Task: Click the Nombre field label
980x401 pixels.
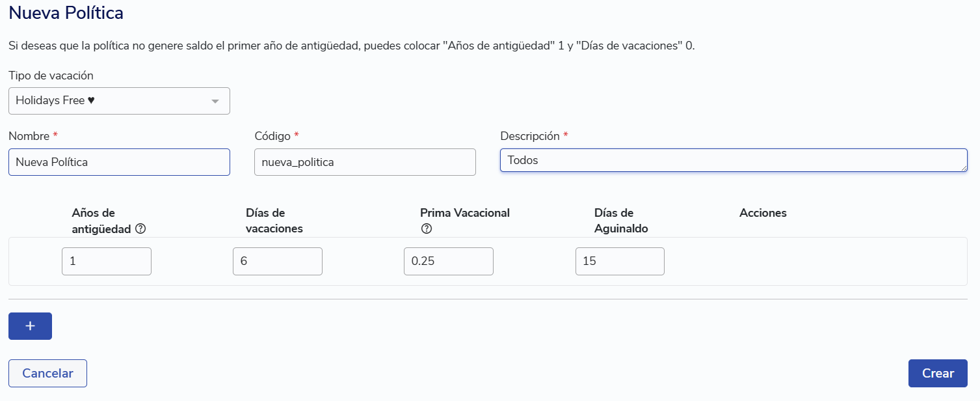Action: click(29, 136)
